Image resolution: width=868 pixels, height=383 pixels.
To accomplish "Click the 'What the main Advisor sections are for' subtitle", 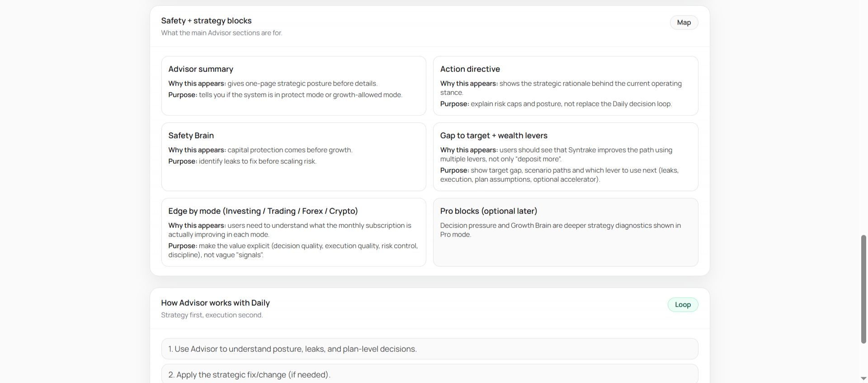I will point(222,33).
